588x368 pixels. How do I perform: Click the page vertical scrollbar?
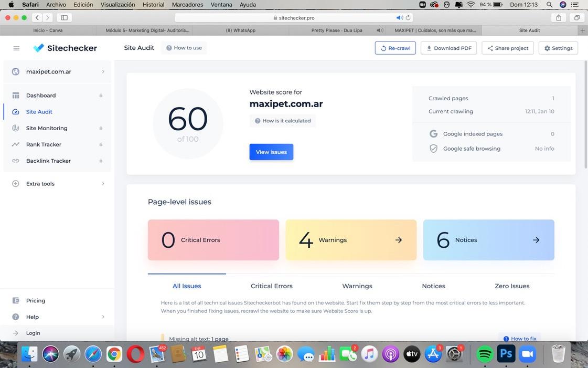[x=586, y=114]
